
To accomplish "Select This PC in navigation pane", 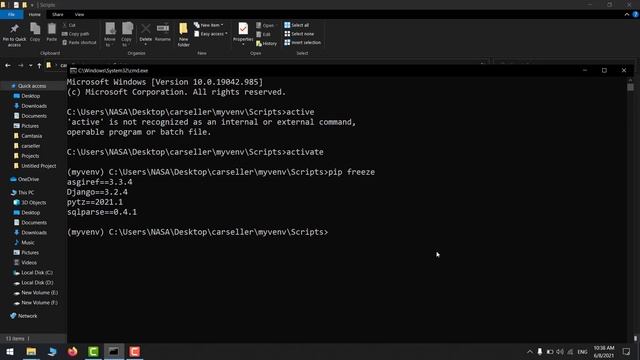I will pyautogui.click(x=22, y=193).
